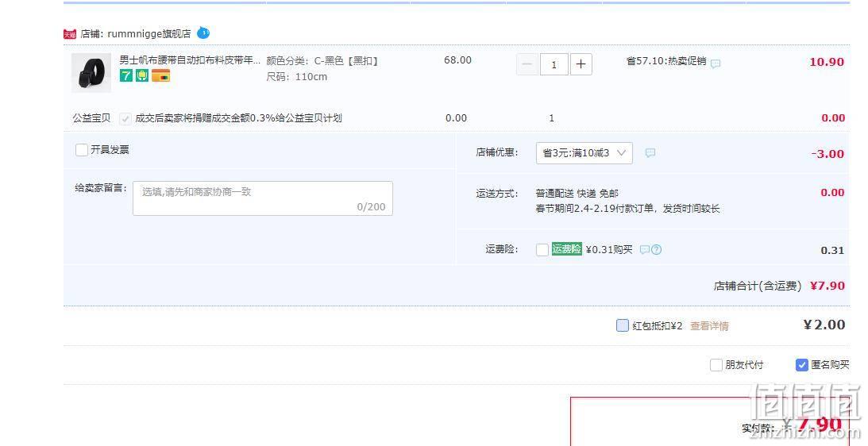The image size is (868, 446).
Task: Click the item subtotal 10.90
Action: pos(827,62)
